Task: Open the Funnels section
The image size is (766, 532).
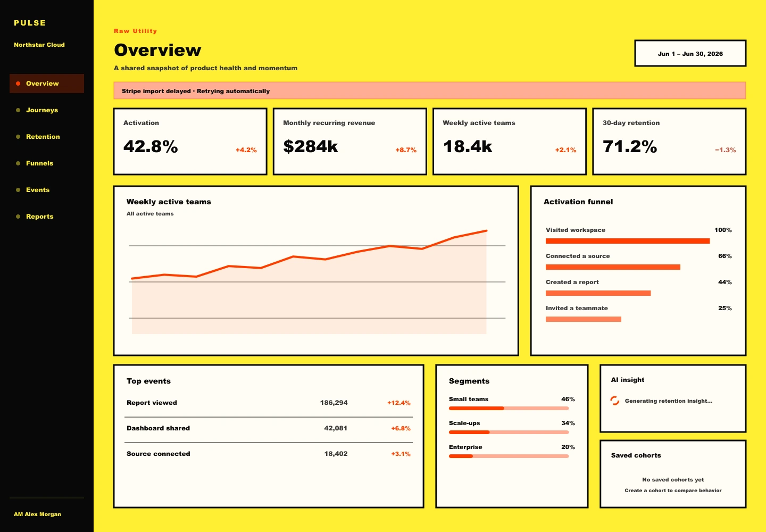Action: click(x=47, y=163)
